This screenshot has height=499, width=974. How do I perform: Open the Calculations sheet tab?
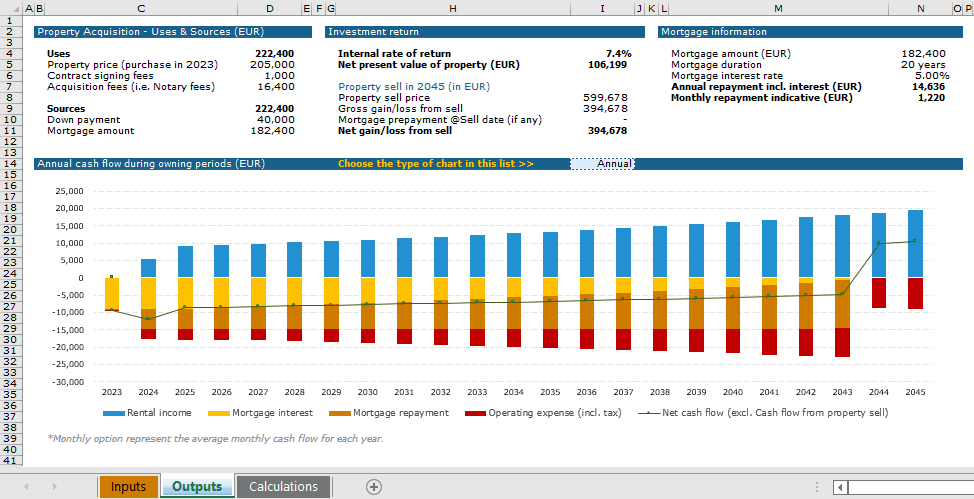pyautogui.click(x=283, y=487)
